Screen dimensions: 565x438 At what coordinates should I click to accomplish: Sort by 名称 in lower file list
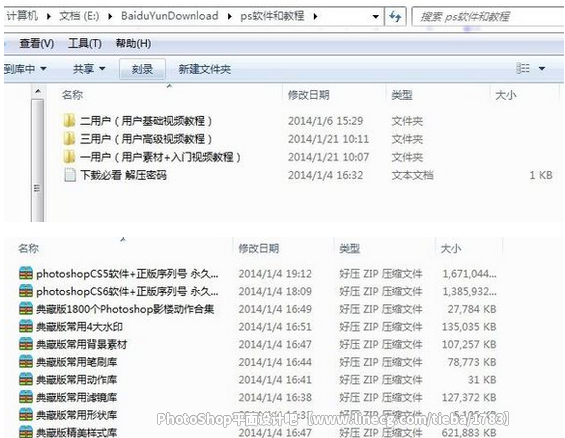(x=28, y=248)
